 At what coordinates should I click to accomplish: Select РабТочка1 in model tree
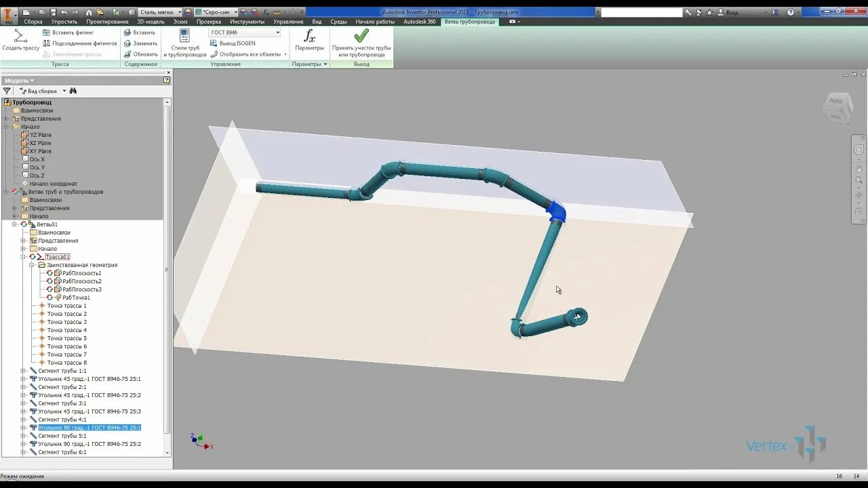pos(76,298)
